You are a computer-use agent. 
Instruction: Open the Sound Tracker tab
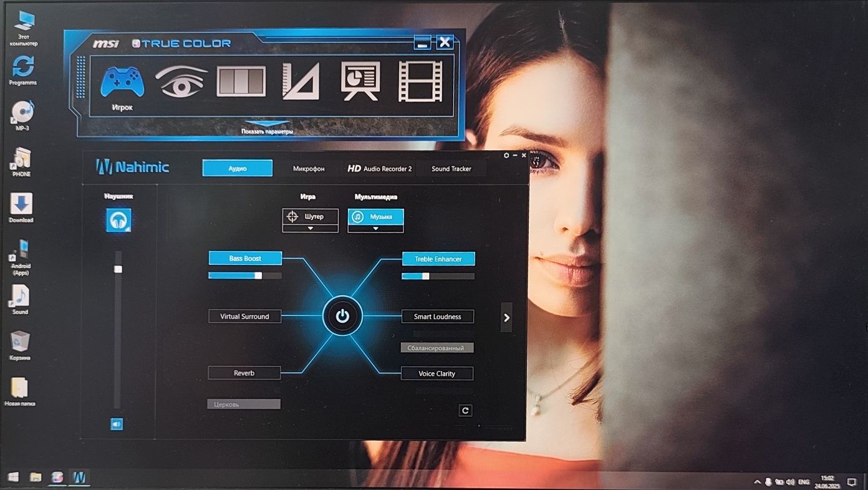click(x=451, y=168)
